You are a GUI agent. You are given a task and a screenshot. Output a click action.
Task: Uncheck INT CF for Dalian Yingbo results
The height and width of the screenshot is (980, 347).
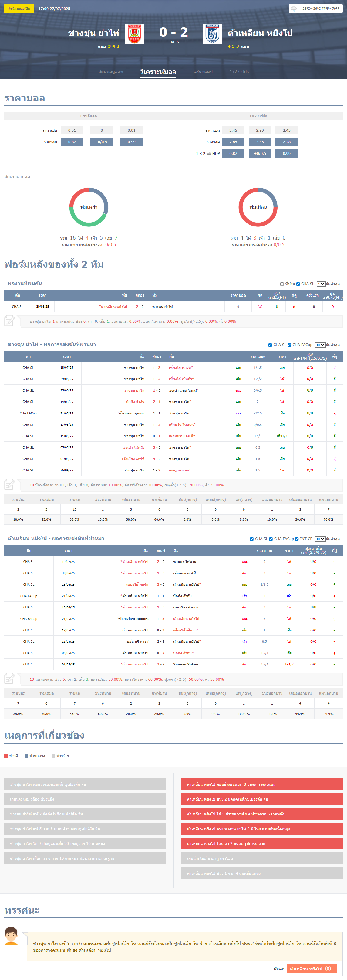297,539
